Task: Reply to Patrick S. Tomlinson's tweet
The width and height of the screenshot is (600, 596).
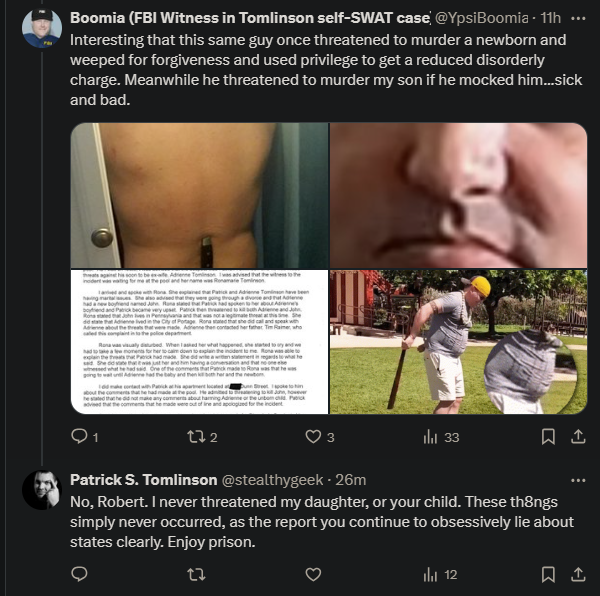Action: [80, 574]
